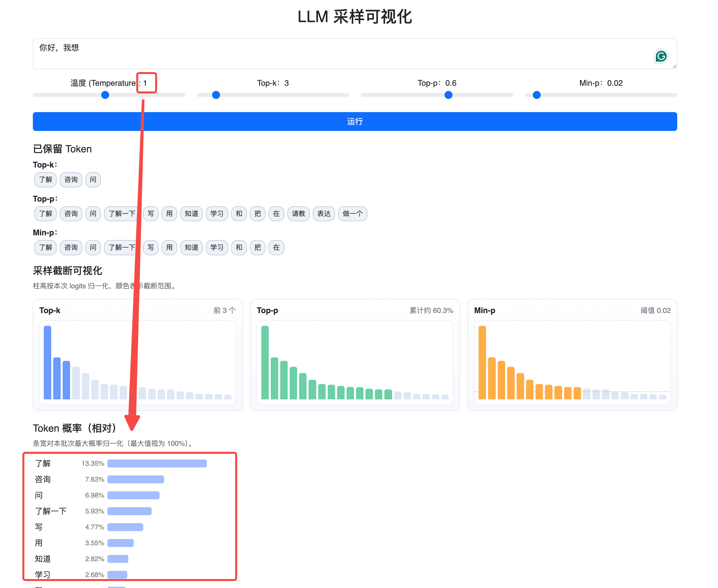Click the 在 chip in the Min-p row

(x=276, y=248)
